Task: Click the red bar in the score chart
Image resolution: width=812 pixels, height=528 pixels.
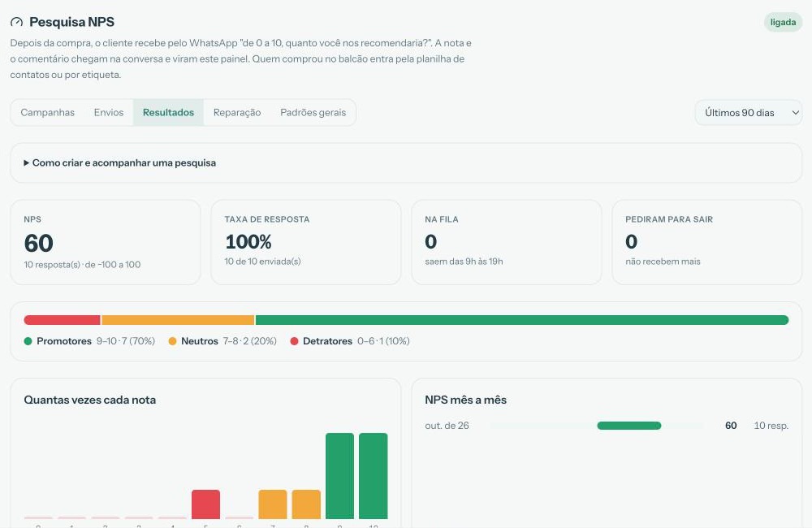Action: coord(205,504)
